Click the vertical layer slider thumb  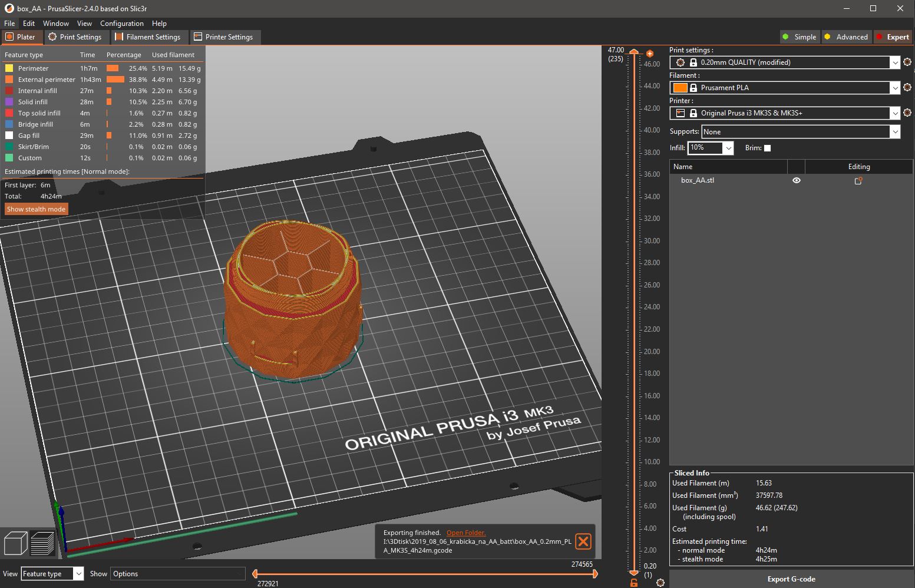point(633,52)
